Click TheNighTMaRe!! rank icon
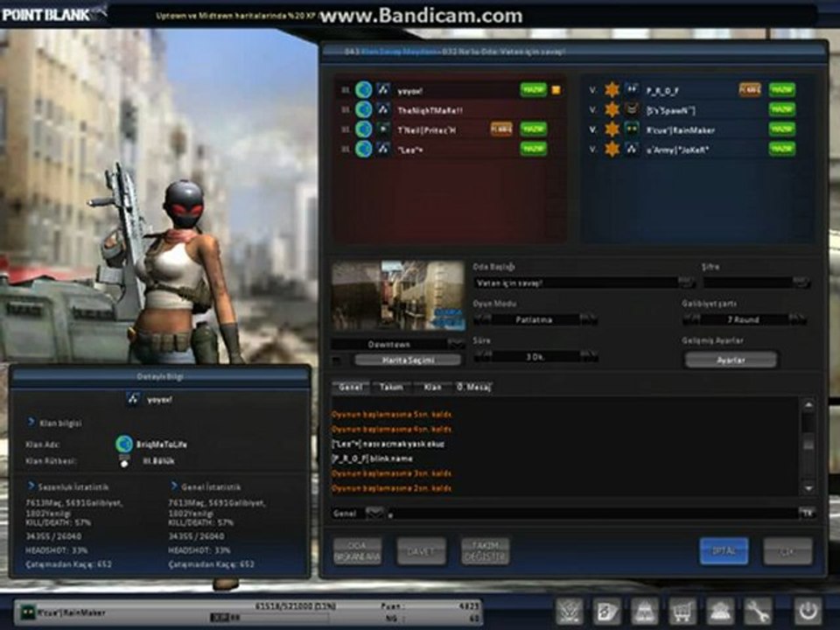The image size is (840, 630). pyautogui.click(x=382, y=110)
